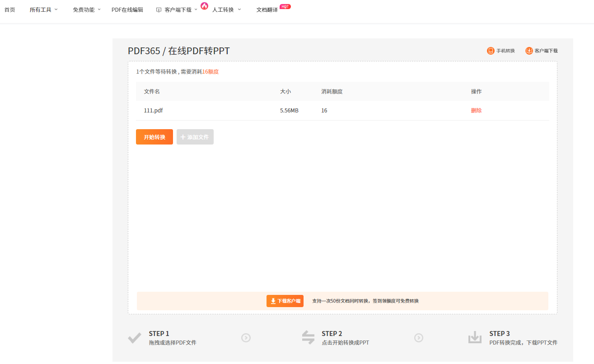The image size is (594, 364).
Task: Click the 大小 column header
Action: click(285, 91)
